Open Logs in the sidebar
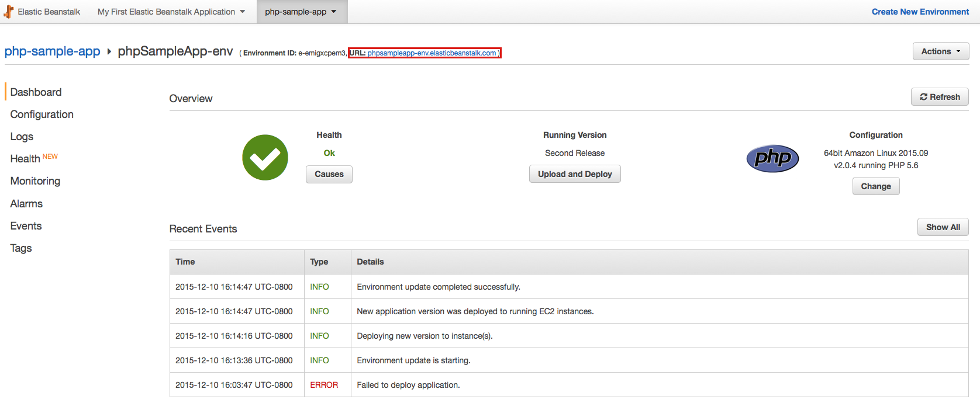Viewport: 980px width, 403px height. [x=22, y=137]
